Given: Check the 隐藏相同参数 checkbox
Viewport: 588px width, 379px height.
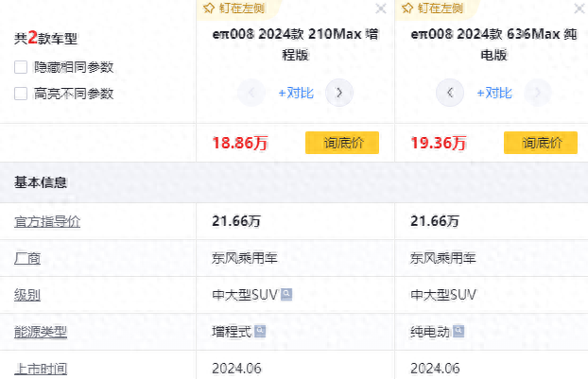Looking at the screenshot, I should coord(21,67).
